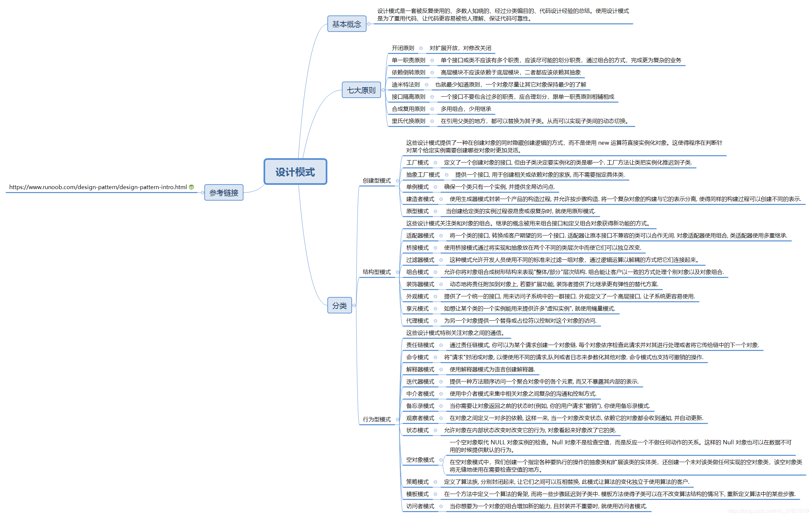812x517 pixels.
Task: Select the 桥接模式 topic
Action: click(417, 248)
